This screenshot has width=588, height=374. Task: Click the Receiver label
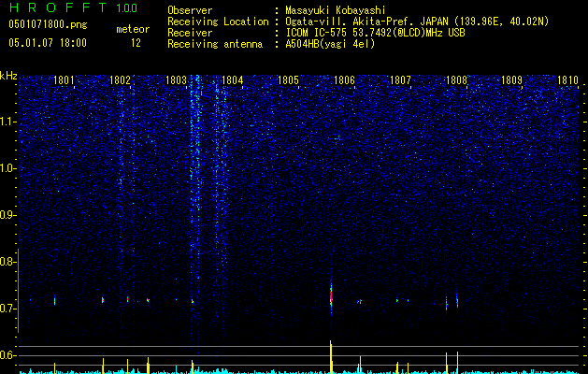click(x=190, y=33)
